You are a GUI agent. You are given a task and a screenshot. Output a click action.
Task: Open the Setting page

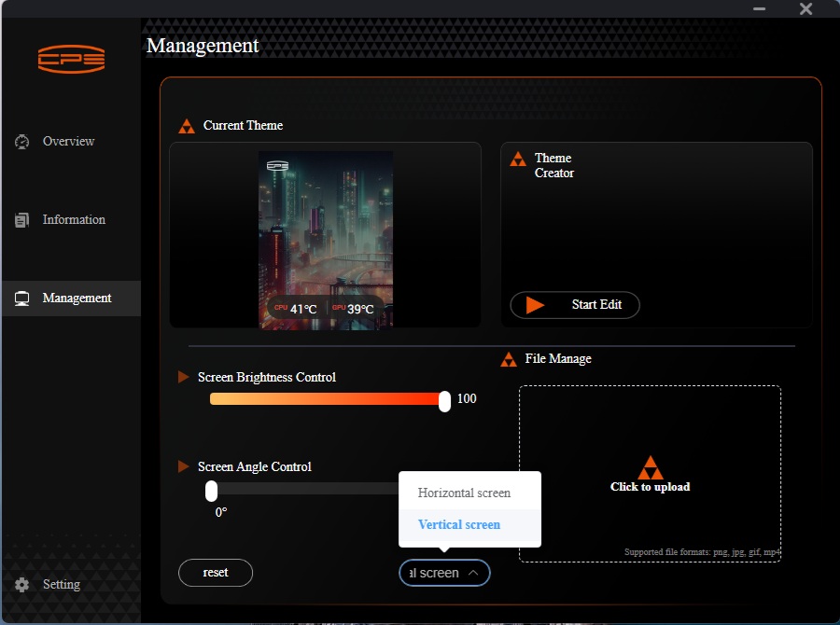[x=71, y=584]
